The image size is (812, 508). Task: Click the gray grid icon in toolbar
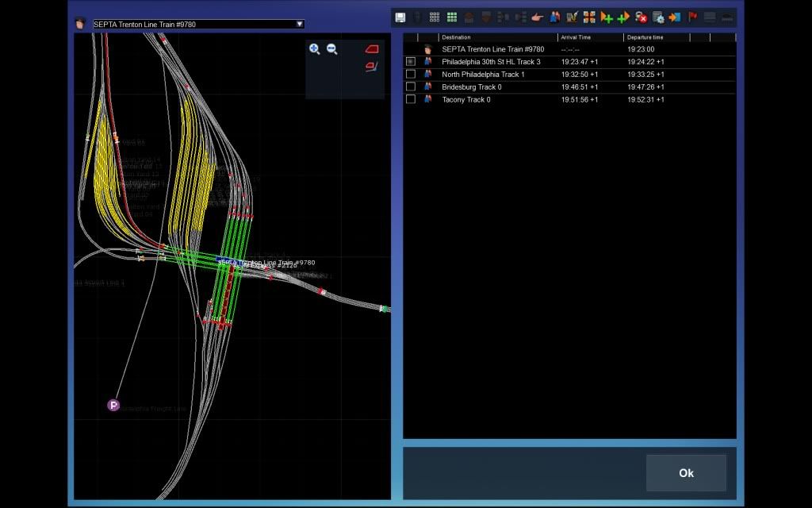[x=435, y=17]
